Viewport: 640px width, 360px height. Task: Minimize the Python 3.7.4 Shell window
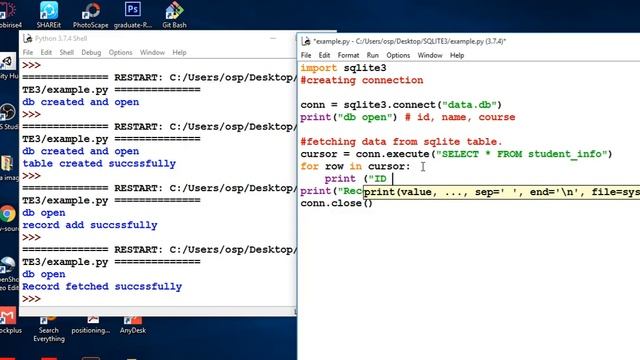273,38
